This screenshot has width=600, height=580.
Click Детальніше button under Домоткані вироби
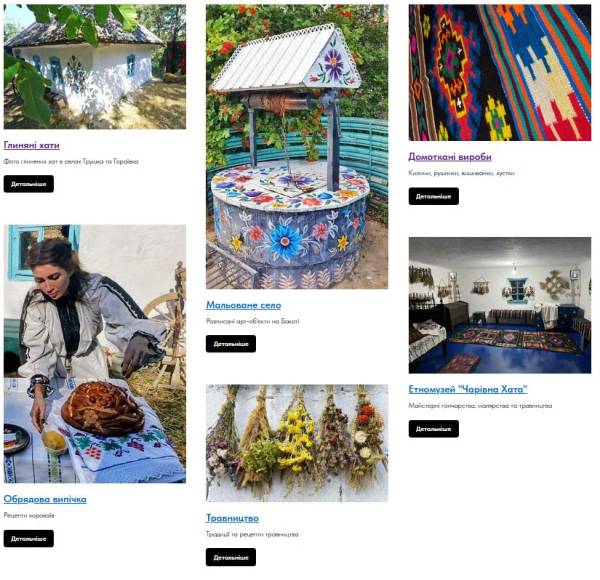(x=434, y=196)
